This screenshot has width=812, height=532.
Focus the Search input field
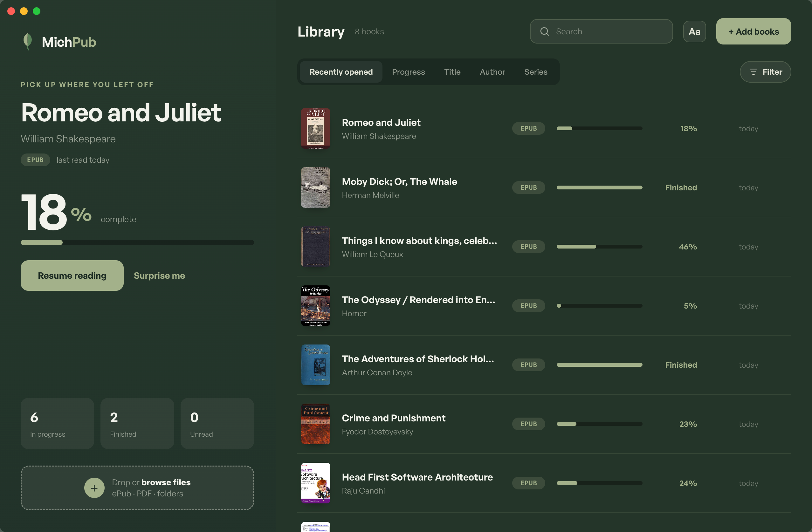[601, 31]
